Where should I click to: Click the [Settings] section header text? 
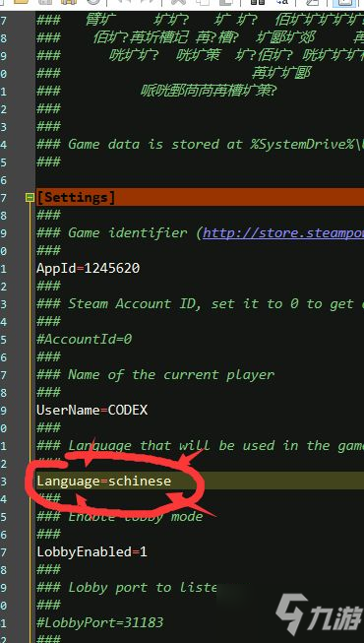coord(77,197)
